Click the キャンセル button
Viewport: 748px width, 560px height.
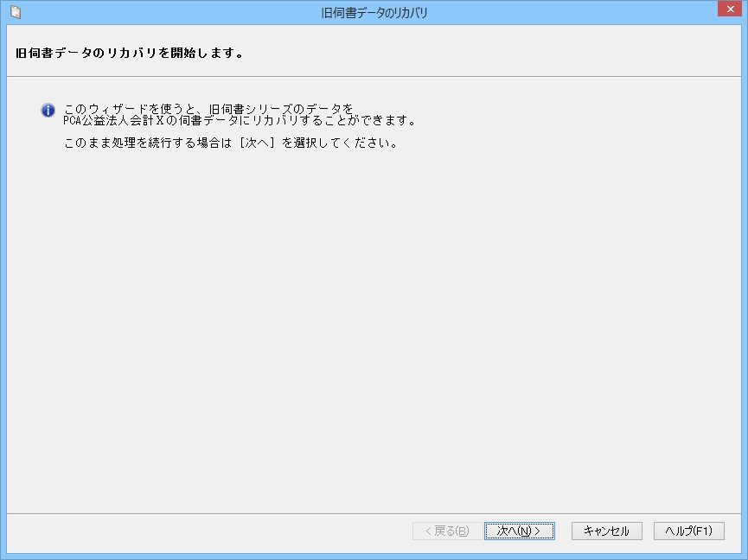(x=606, y=531)
